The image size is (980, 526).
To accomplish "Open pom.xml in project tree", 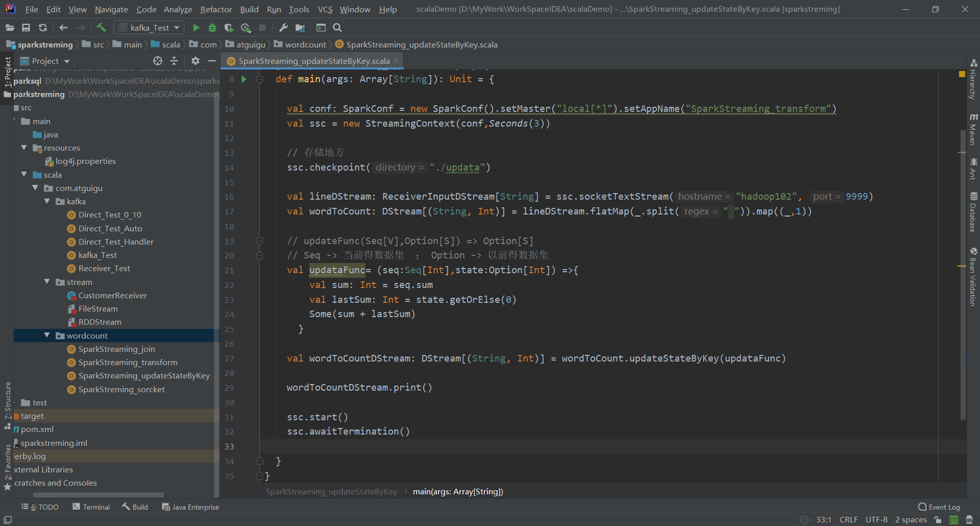I will 37,429.
